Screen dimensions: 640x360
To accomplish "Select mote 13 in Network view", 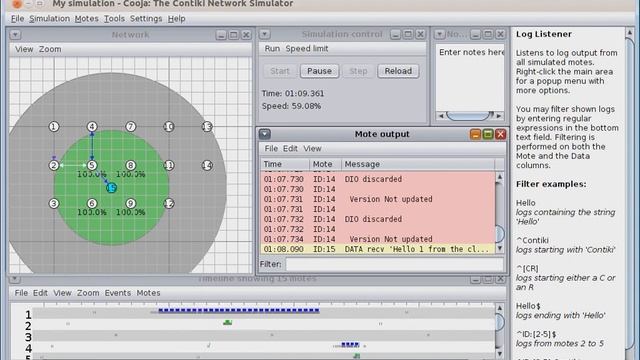I will tap(207, 127).
